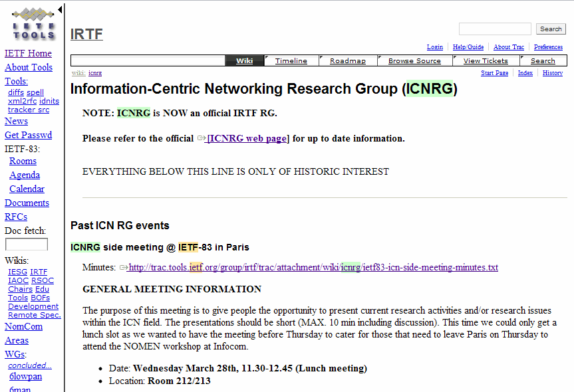The width and height of the screenshot is (574, 392).
Task: Switch to the Timeline tab
Action: (x=291, y=60)
